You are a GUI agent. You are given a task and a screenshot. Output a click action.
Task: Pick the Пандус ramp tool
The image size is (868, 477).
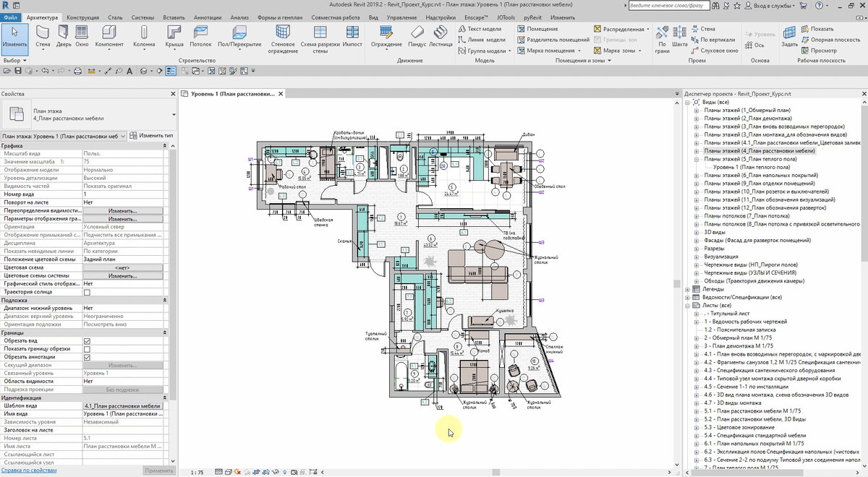point(417,38)
